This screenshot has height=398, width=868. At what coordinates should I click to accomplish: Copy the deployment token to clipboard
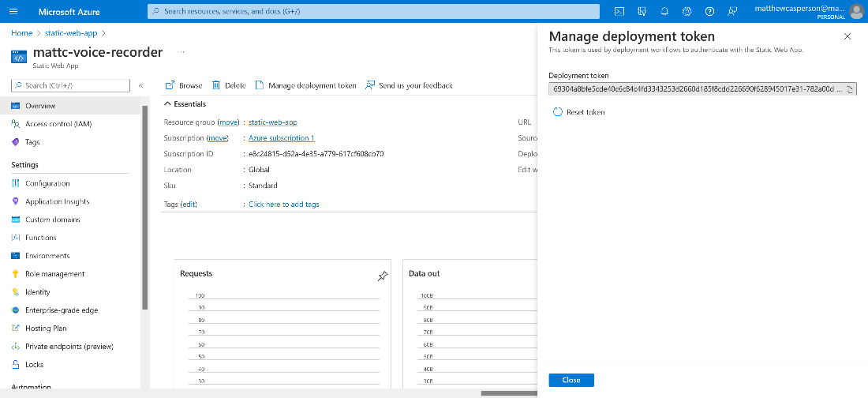pyautogui.click(x=851, y=89)
